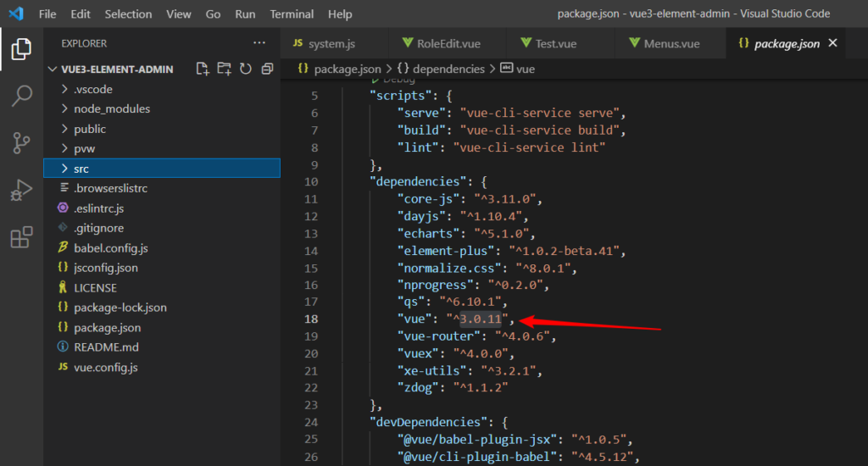Viewport: 868px width, 466px height.
Task: Close the package.json editor tab
Action: tap(832, 43)
